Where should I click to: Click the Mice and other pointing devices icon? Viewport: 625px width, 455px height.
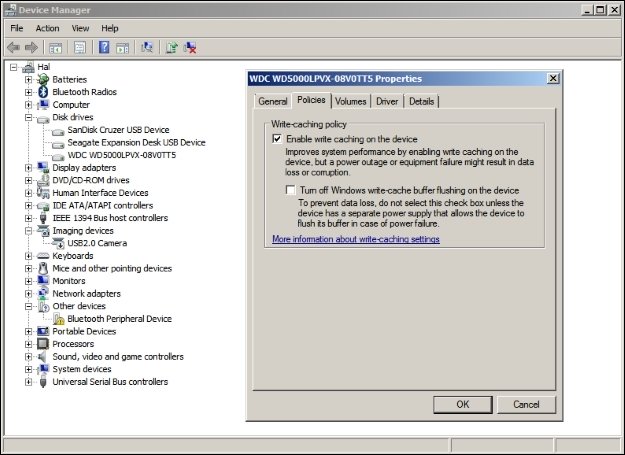[43, 268]
